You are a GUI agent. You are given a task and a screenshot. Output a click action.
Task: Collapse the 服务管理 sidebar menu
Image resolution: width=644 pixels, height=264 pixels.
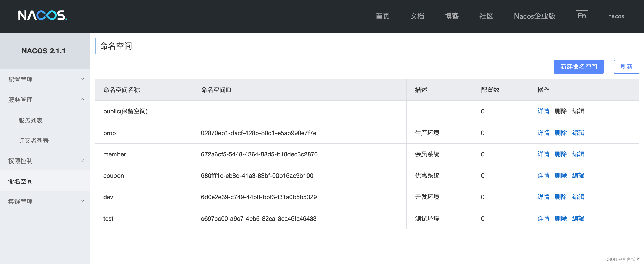point(45,100)
